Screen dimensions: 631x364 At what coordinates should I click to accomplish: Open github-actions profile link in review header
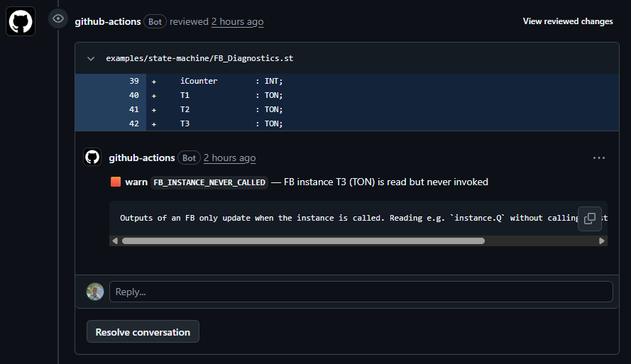(x=108, y=22)
